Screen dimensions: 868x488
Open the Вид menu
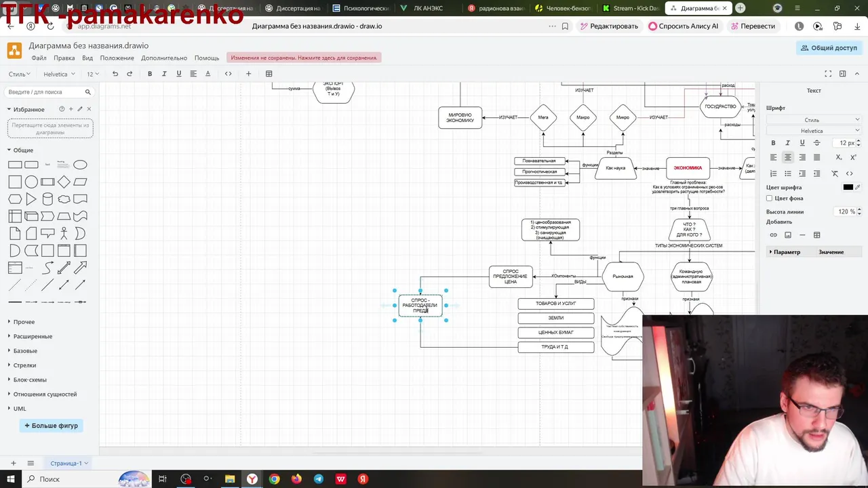click(x=87, y=58)
